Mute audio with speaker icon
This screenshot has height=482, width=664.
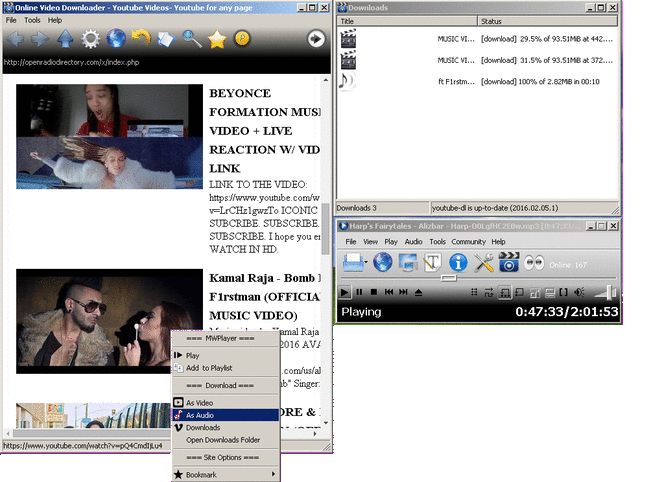pyautogui.click(x=579, y=292)
